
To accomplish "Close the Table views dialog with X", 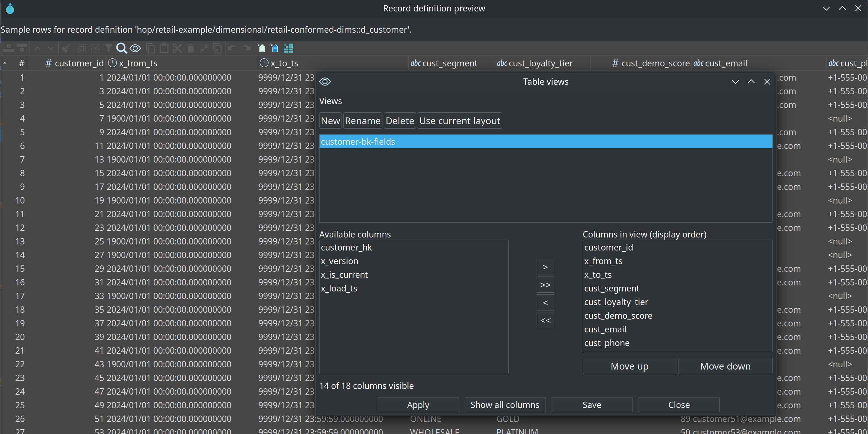I will pyautogui.click(x=767, y=82).
